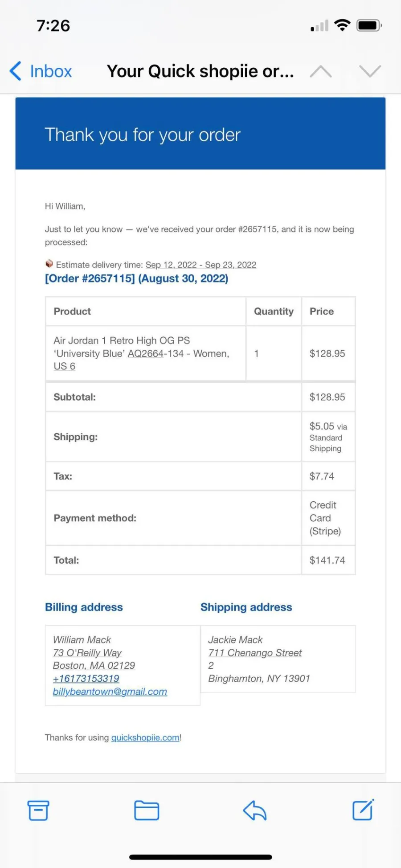Tap the battery status icon
This screenshot has height=868, width=401.
click(369, 25)
